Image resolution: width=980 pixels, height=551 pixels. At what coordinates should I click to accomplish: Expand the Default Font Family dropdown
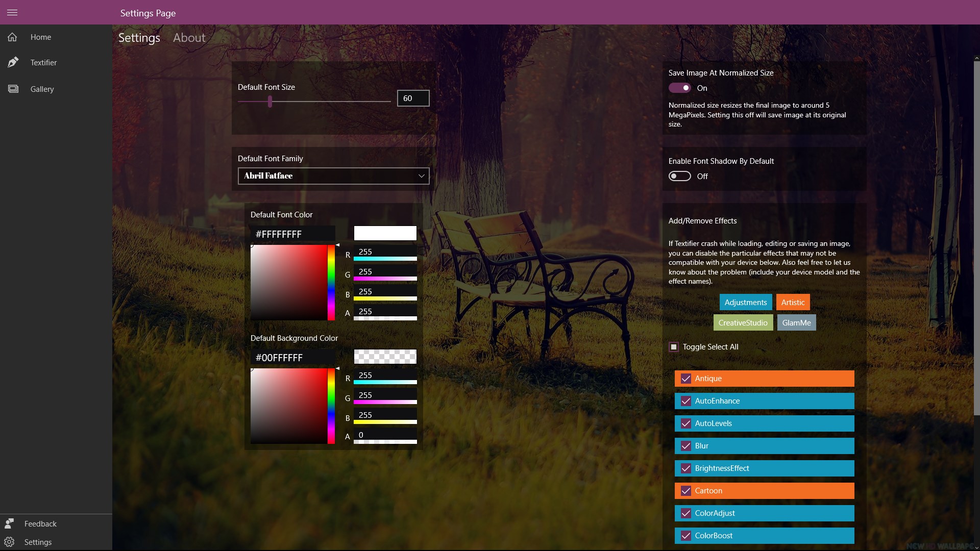[x=333, y=176]
